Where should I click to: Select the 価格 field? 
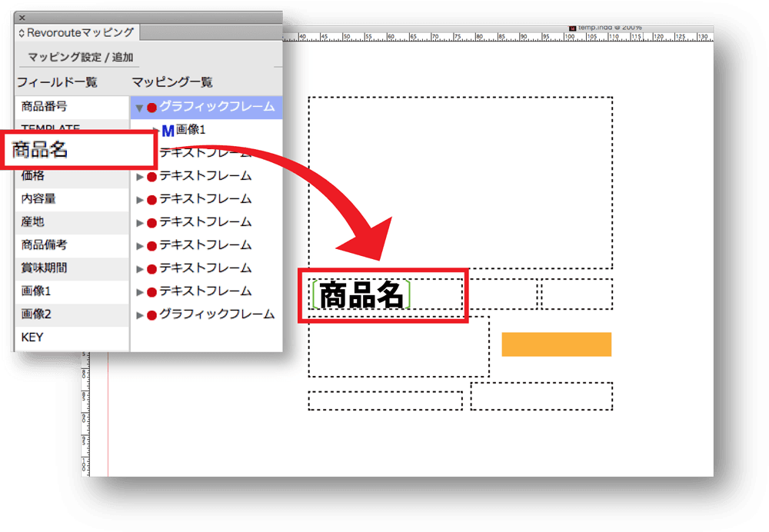click(x=72, y=176)
